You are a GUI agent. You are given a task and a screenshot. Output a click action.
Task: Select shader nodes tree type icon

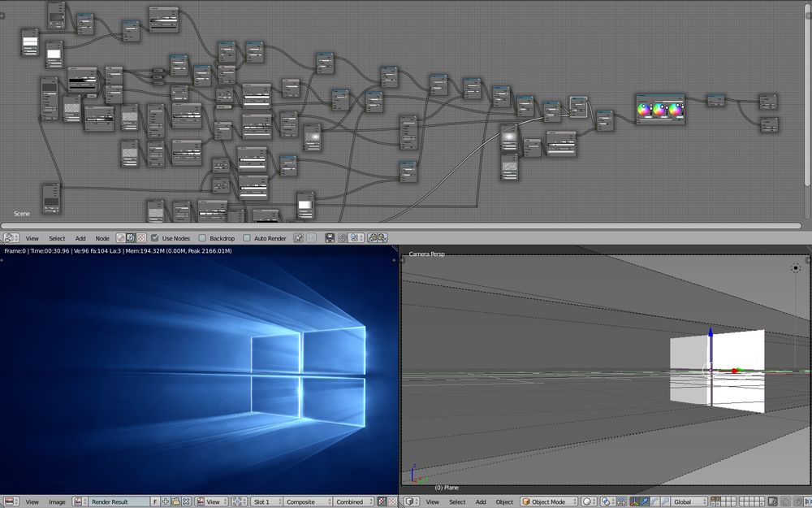[x=121, y=238]
